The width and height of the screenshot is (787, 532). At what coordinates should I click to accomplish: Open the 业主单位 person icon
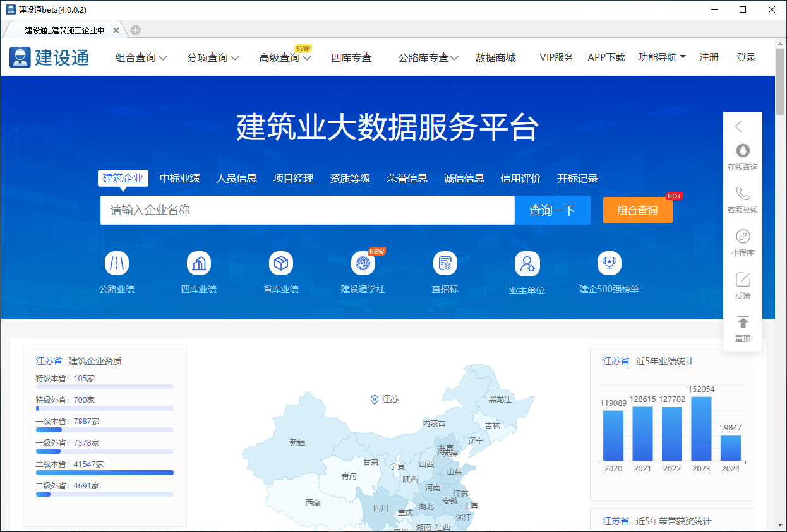coord(527,264)
